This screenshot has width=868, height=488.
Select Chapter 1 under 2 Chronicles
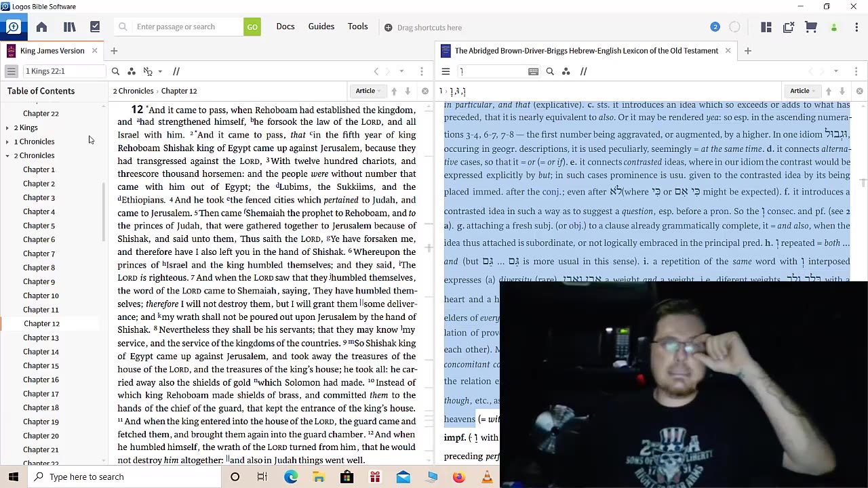39,169
